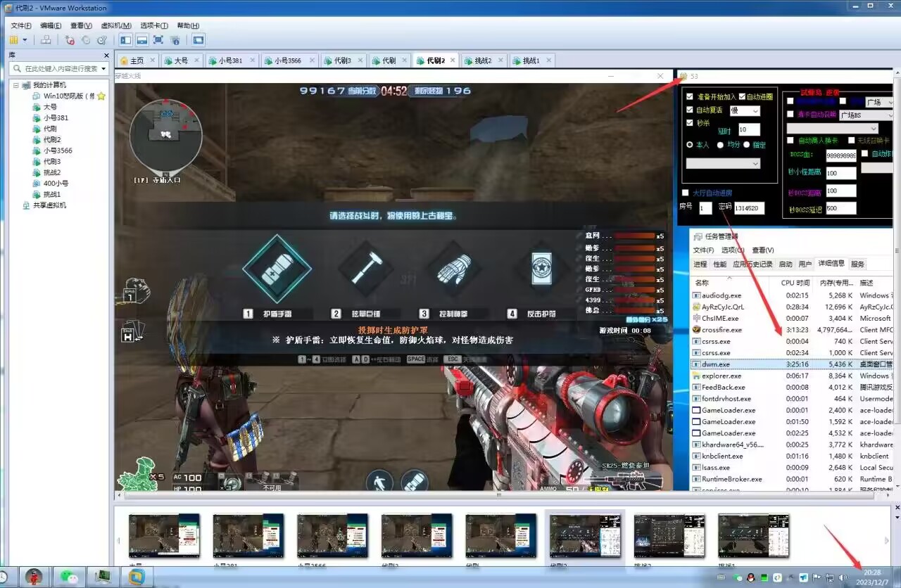901x588 pixels.
Task: Open 虚拟机(M) menu
Action: pyautogui.click(x=117, y=25)
